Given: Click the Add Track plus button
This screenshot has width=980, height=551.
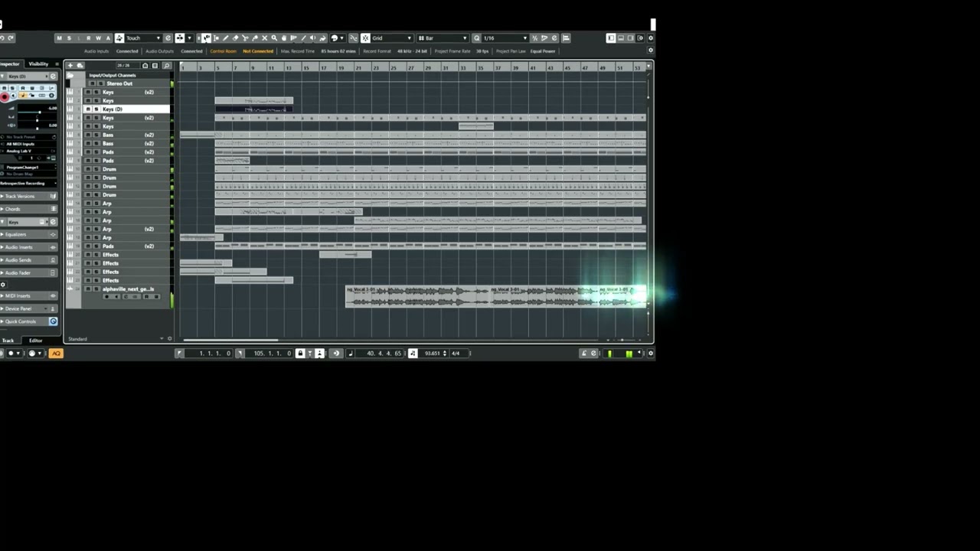Looking at the screenshot, I should click(70, 65).
